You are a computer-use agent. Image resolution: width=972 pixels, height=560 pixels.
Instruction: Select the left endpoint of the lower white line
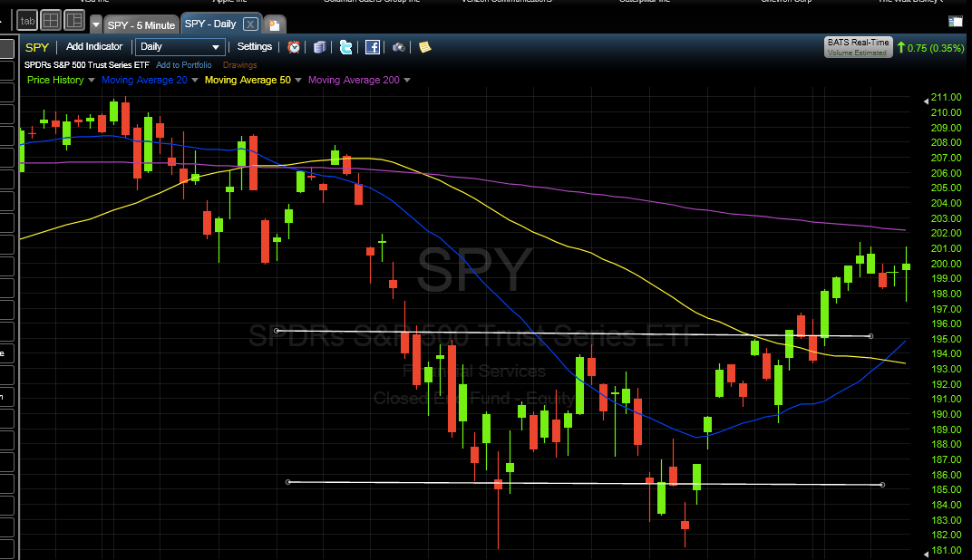[x=288, y=482]
